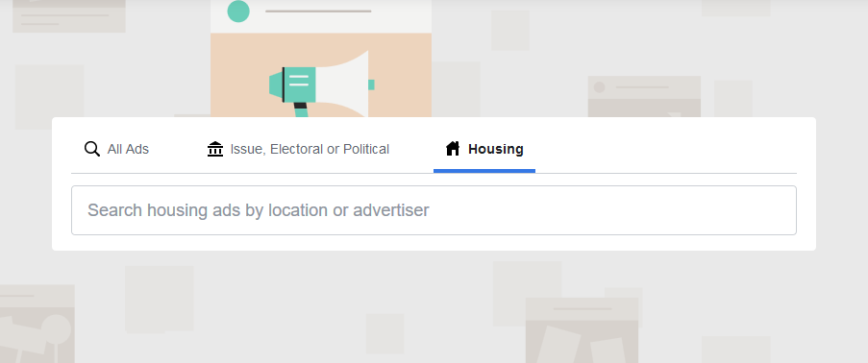
Task: Click the 'Search housing ads by location' placeholder text
Action: coord(258,210)
